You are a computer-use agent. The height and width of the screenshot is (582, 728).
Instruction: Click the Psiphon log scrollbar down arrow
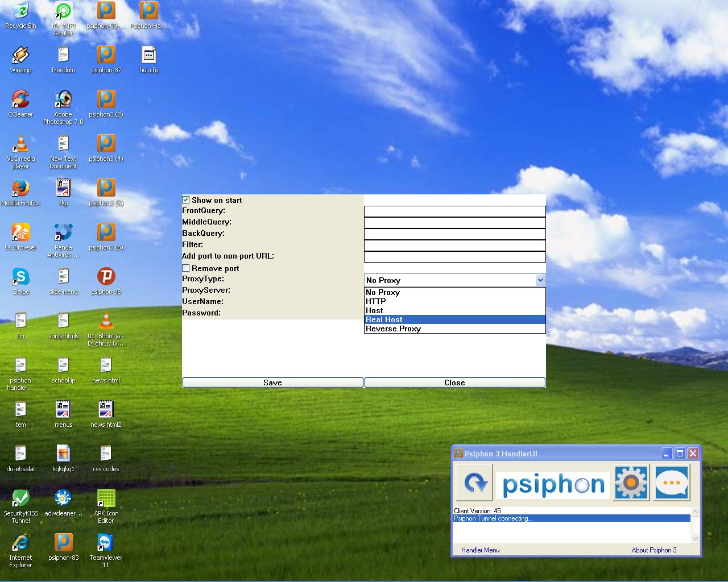tap(695, 538)
